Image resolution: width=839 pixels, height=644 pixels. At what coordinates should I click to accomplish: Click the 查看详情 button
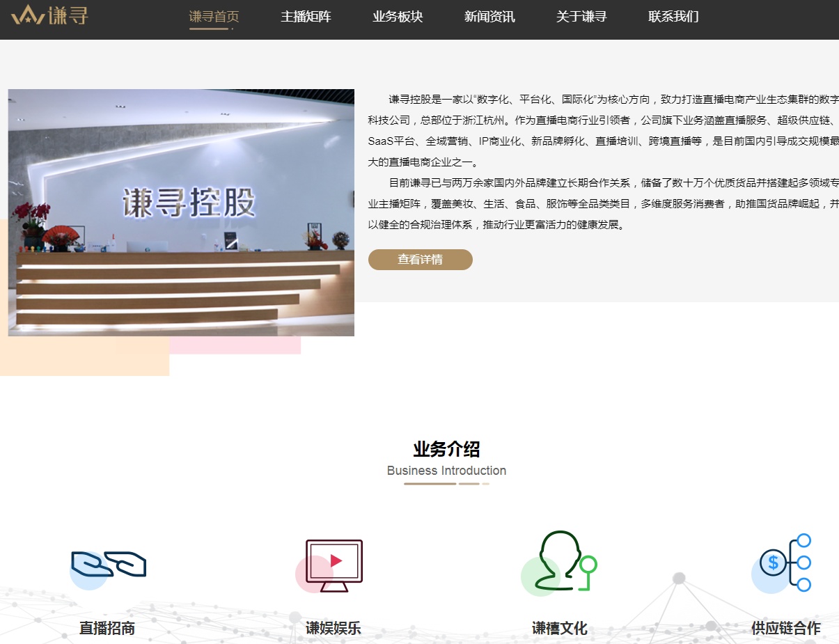(x=421, y=260)
